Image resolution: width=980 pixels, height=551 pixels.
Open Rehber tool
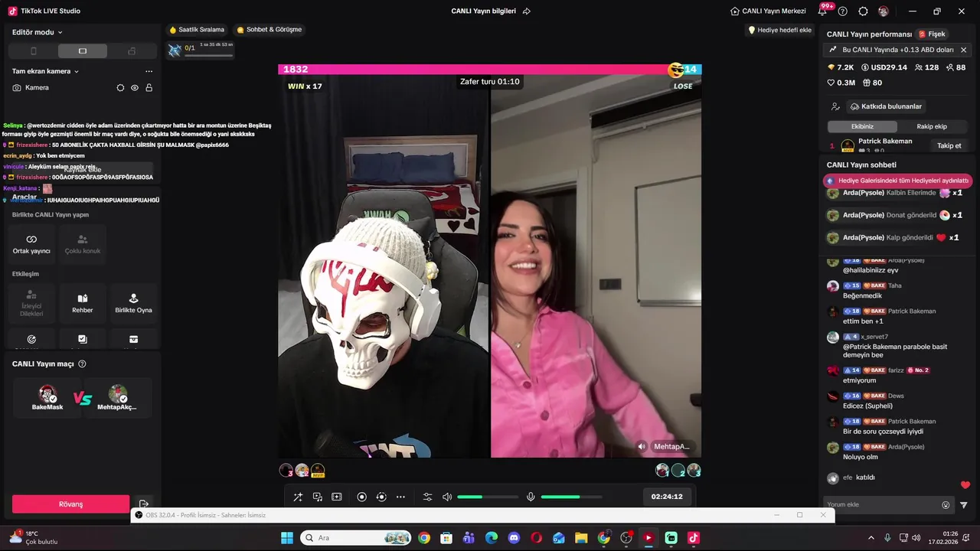pyautogui.click(x=83, y=303)
